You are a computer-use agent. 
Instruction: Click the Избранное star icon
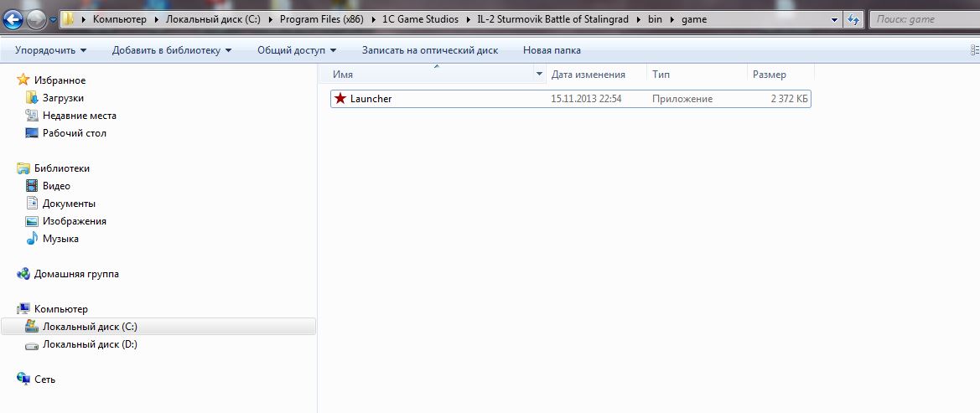point(23,80)
